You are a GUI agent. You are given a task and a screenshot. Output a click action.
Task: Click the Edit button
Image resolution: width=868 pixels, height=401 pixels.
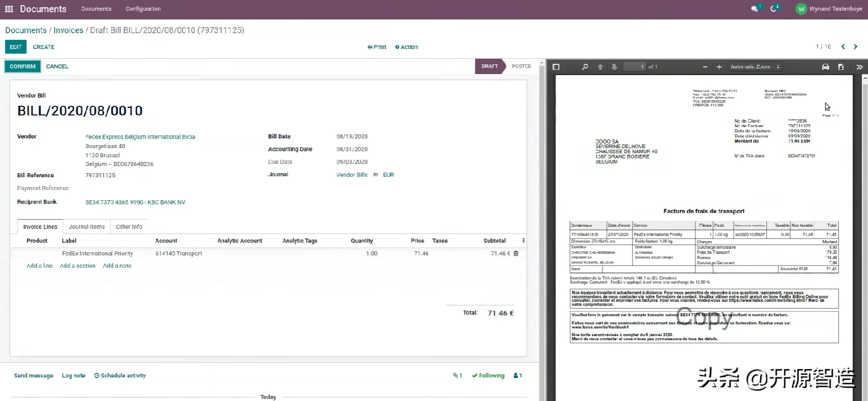[16, 47]
